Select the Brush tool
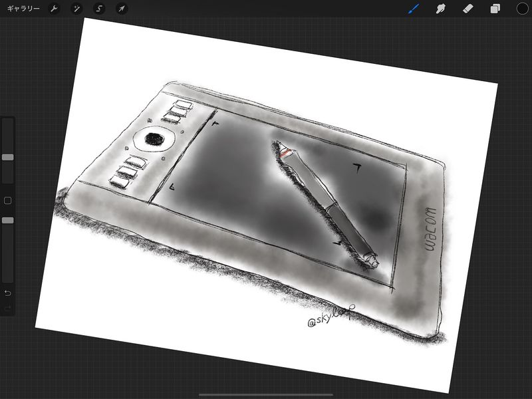Viewport: 532px width, 399px height. [413, 9]
